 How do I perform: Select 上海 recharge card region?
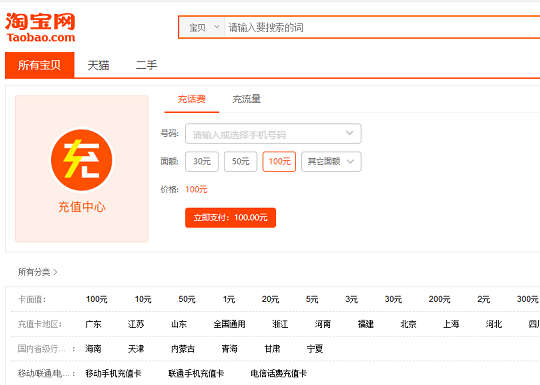point(451,324)
